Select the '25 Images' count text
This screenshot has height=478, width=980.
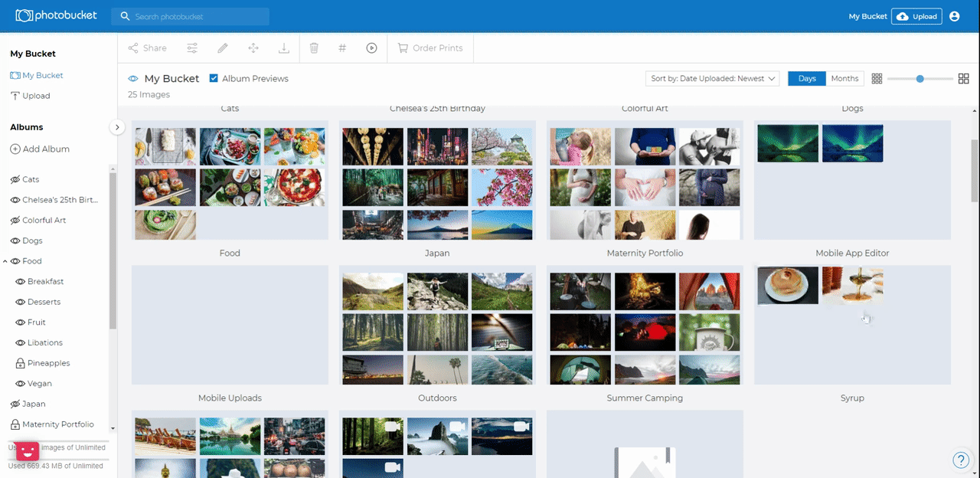pos(149,94)
